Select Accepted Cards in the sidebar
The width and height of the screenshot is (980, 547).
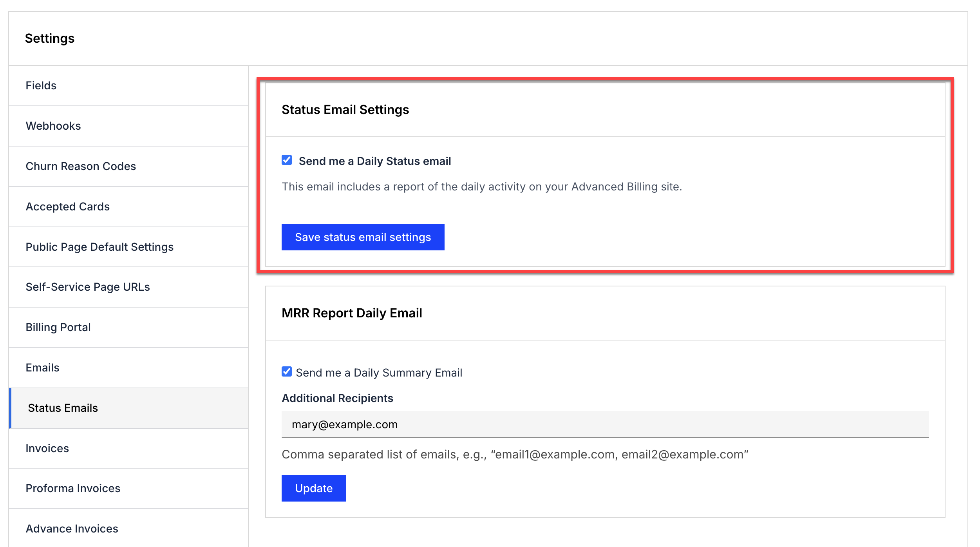tap(128, 206)
